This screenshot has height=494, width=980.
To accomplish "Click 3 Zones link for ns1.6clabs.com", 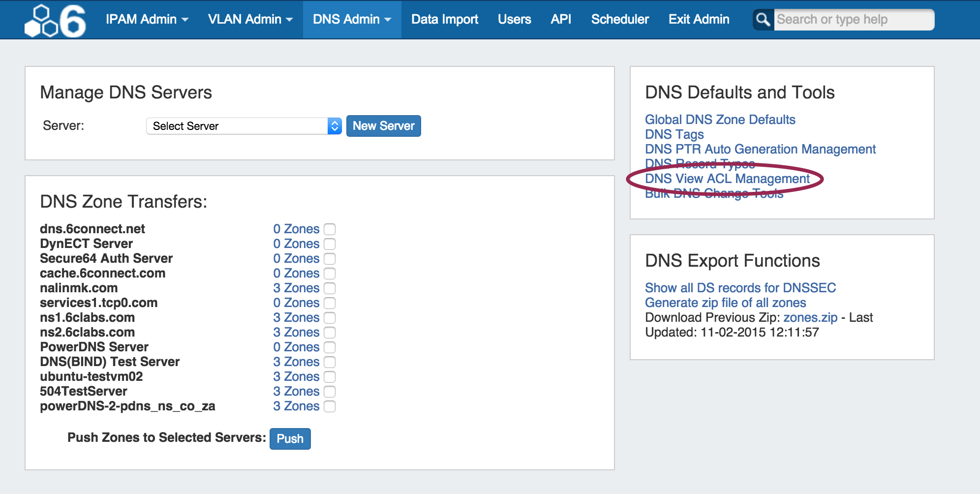I will coord(296,317).
